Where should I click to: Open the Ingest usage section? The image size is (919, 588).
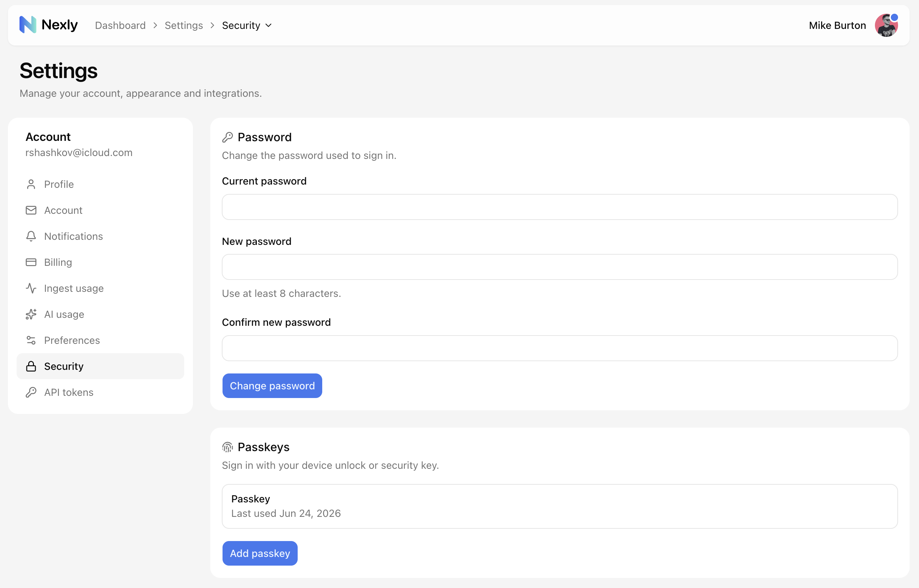pyautogui.click(x=100, y=288)
